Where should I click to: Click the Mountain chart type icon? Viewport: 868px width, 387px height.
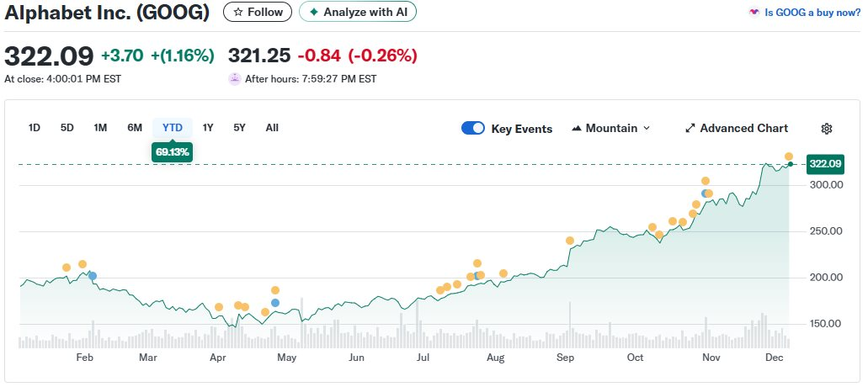[577, 129]
